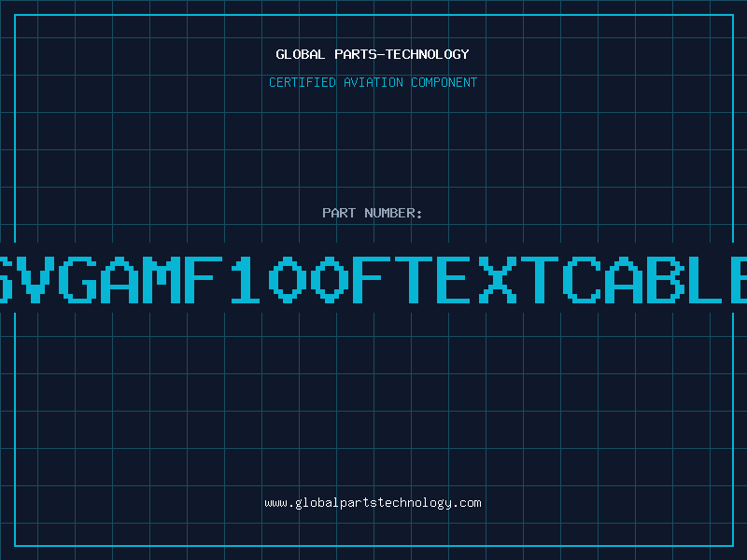
Task: Click the GLOBAL PARTS-TECHNOLOGY heading
Action: [373, 54]
